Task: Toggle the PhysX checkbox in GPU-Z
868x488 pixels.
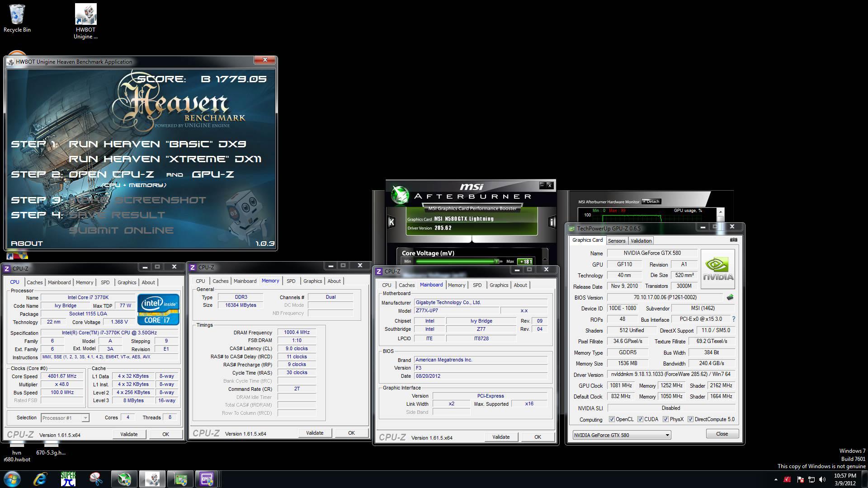Action: 665,419
